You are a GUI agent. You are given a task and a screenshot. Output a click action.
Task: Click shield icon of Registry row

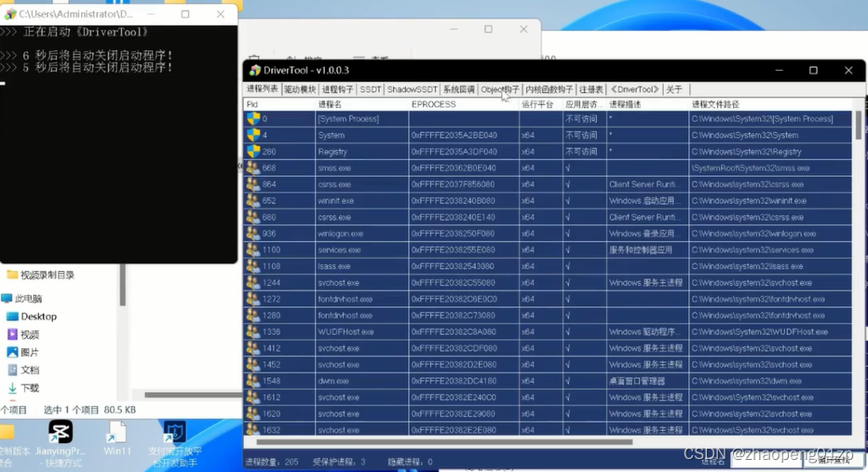(x=253, y=151)
